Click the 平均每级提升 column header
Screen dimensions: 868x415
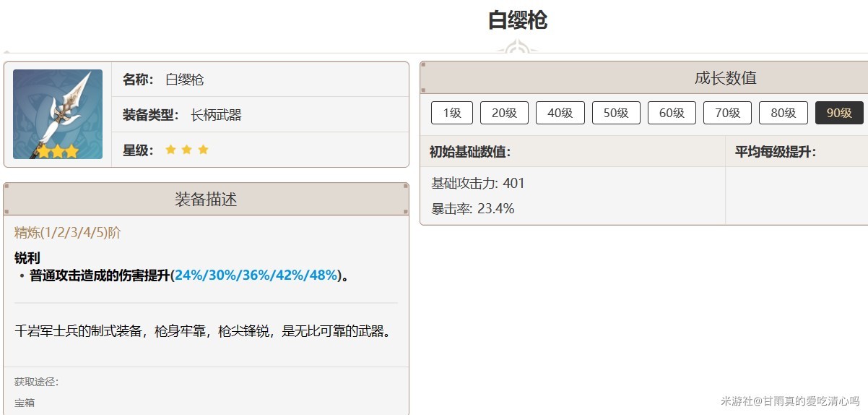pyautogui.click(x=775, y=152)
